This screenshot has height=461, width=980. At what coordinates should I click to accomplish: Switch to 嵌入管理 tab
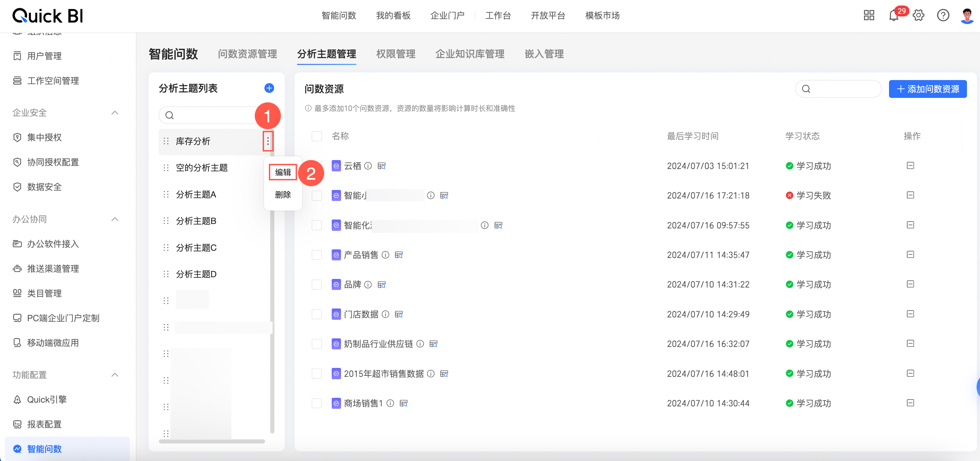pyautogui.click(x=544, y=54)
